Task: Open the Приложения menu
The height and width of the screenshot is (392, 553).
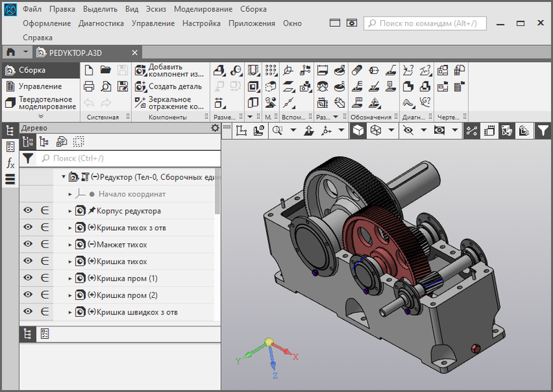Action: coord(252,24)
